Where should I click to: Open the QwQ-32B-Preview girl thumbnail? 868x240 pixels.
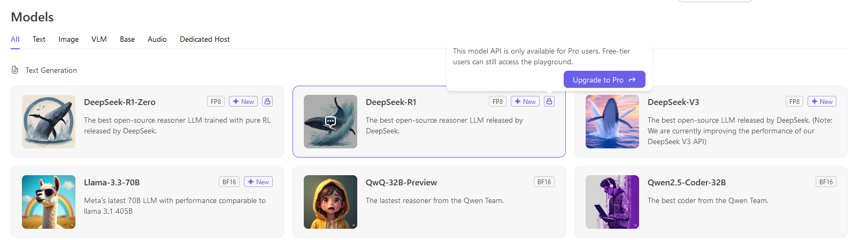[331, 202]
